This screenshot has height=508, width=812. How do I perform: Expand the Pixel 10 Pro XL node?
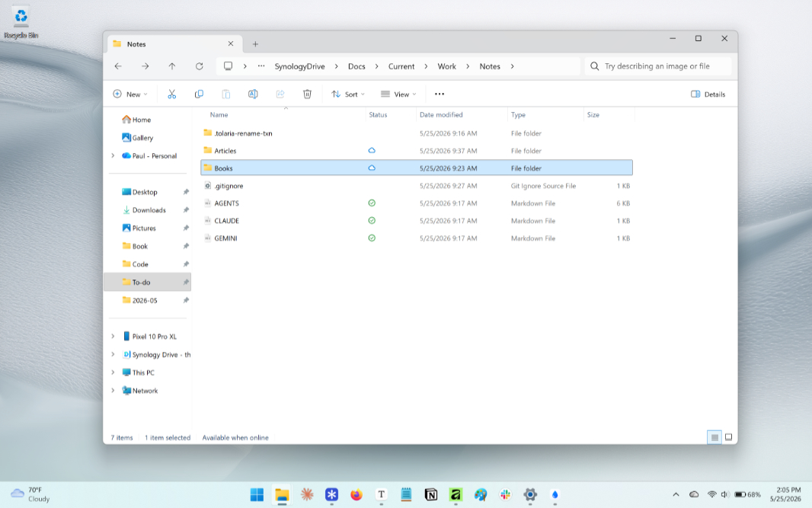113,337
